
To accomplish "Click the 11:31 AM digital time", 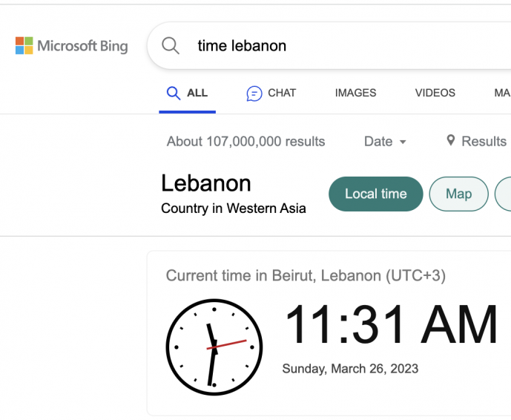I will click(391, 324).
